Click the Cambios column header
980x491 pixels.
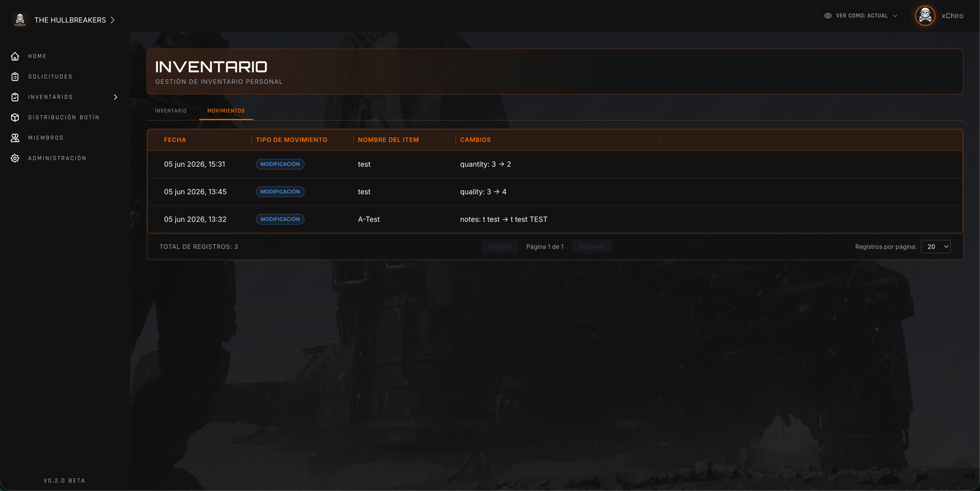click(x=475, y=140)
